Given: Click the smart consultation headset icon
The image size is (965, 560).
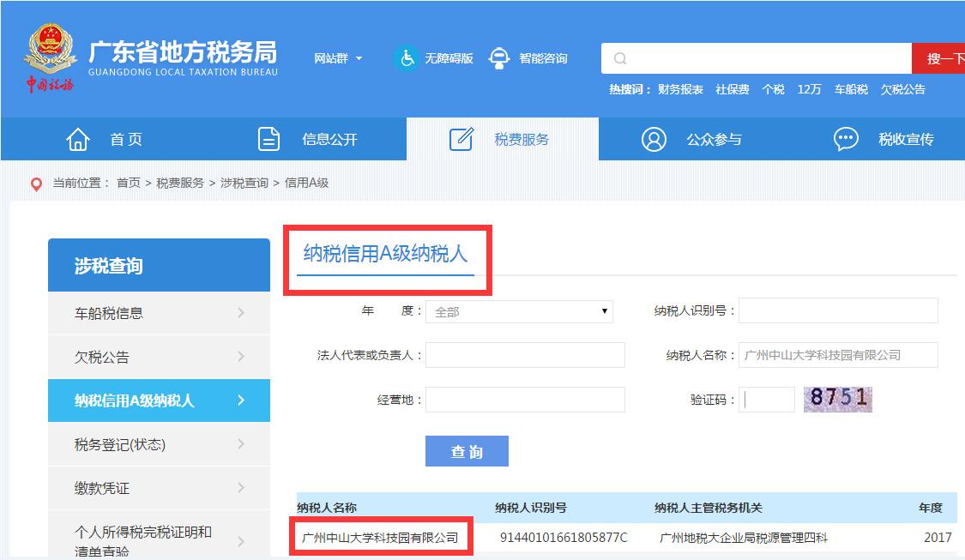Looking at the screenshot, I should (x=499, y=58).
